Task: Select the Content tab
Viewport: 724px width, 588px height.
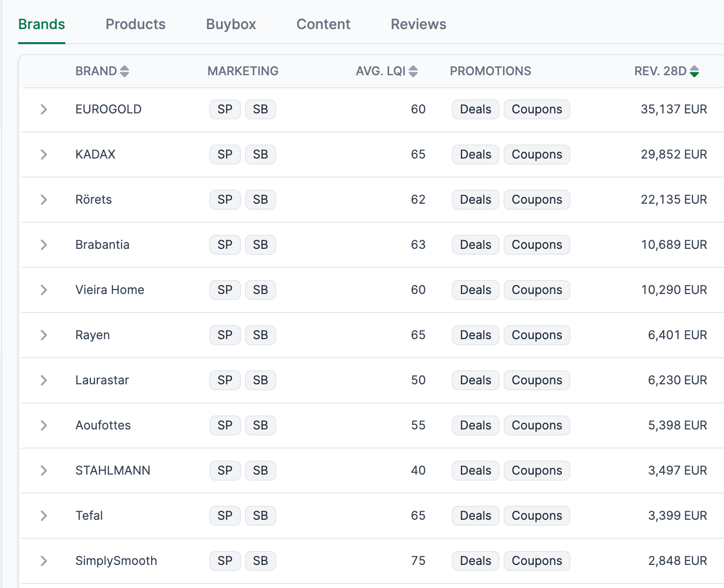Action: [323, 24]
